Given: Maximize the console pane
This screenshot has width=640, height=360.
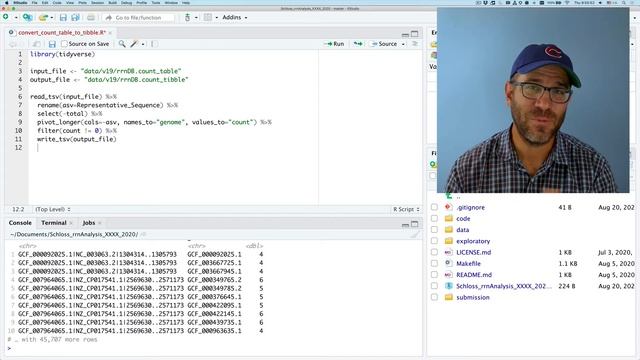Looking at the screenshot, I should 415,224.
